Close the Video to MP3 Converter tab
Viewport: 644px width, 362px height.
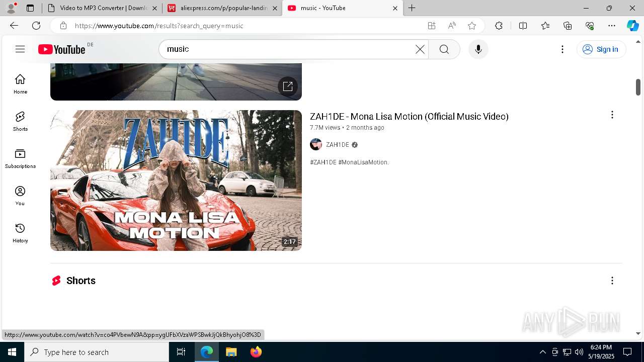point(154,8)
